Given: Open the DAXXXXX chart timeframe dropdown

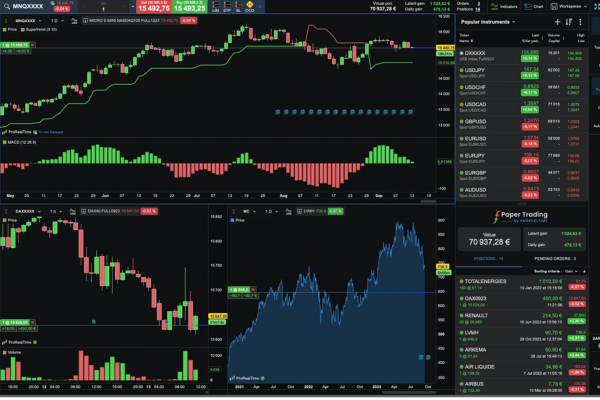Looking at the screenshot, I should [58, 212].
